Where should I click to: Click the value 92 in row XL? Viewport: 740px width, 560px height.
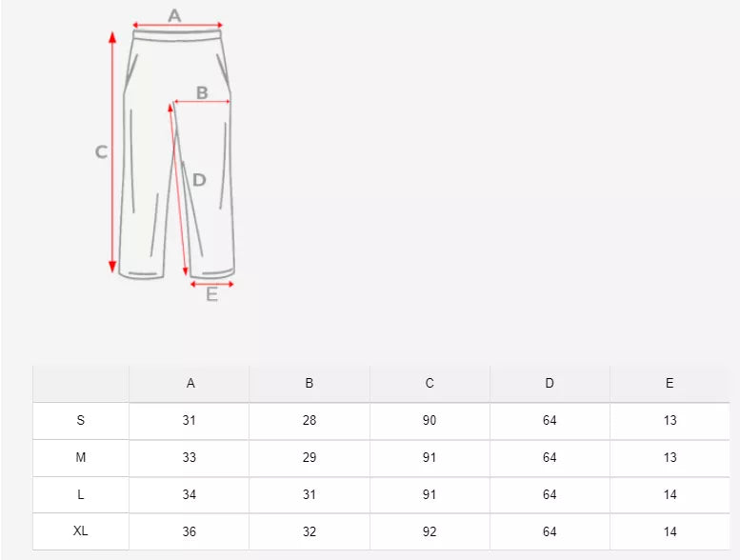(x=430, y=531)
